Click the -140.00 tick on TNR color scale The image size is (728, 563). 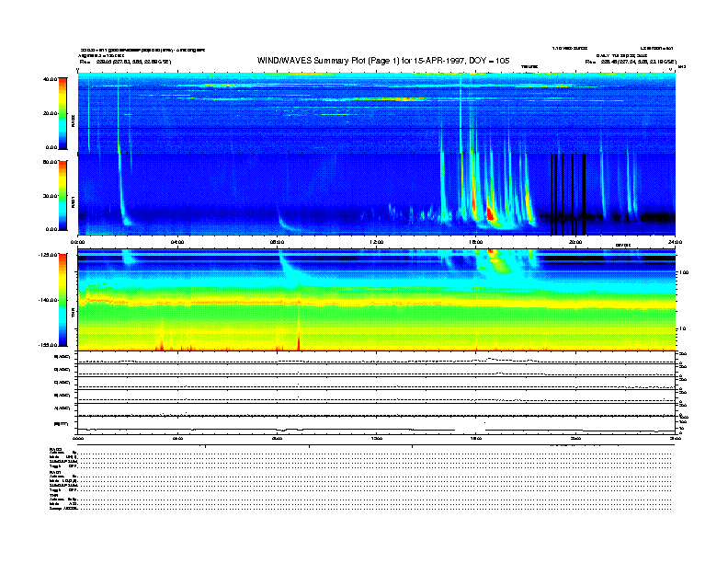(x=48, y=300)
